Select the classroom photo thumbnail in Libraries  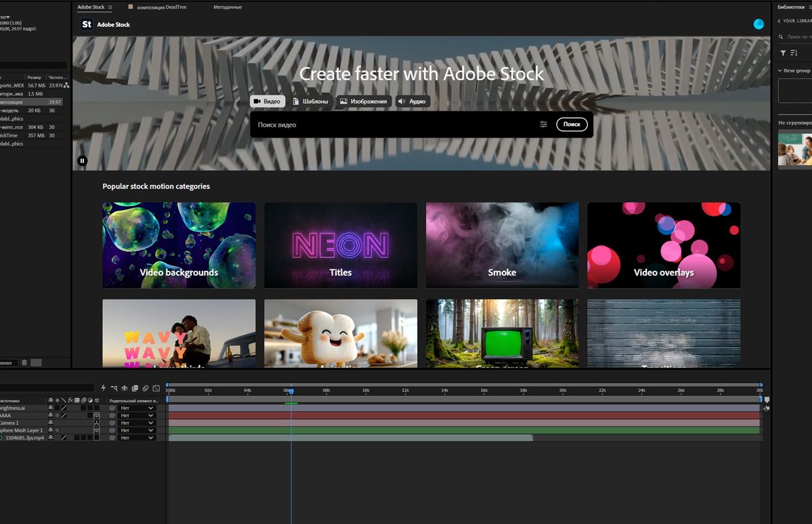[x=795, y=149]
